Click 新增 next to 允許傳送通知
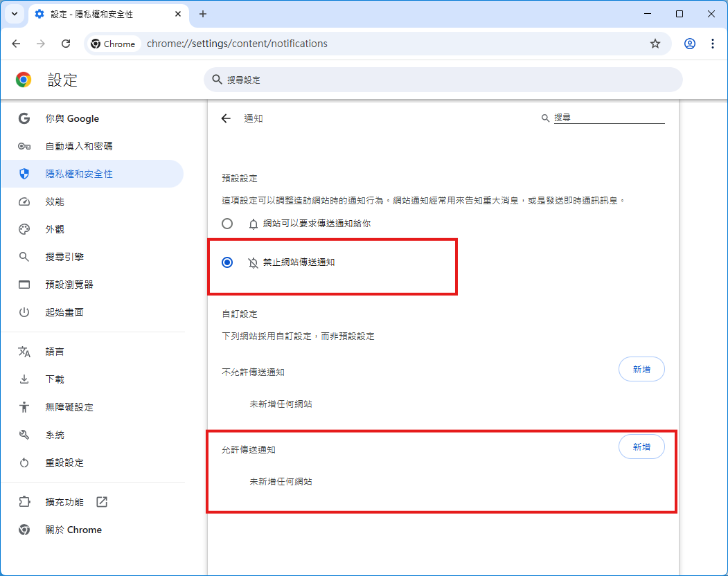Viewport: 728px width, 576px height. (641, 447)
